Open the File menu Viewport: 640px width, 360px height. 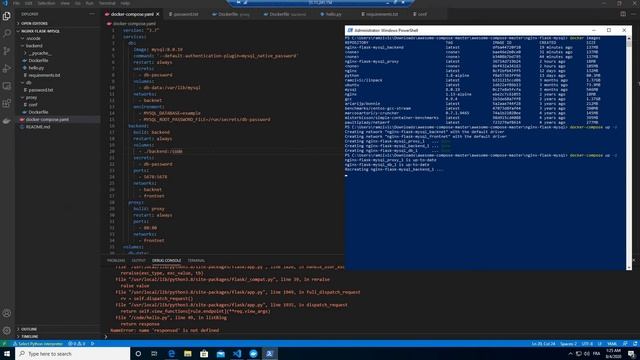coord(17,3)
